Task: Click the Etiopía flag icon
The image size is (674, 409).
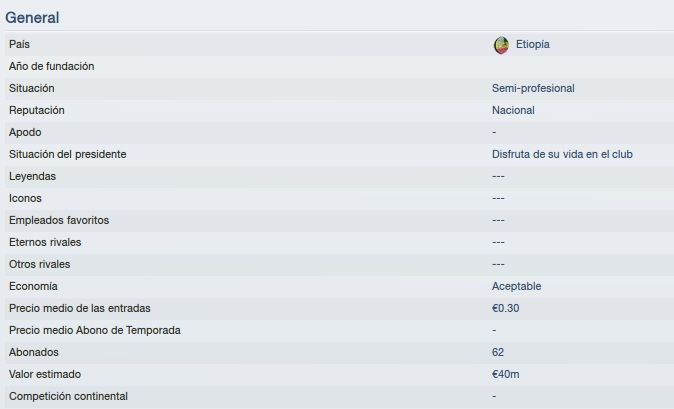Action: (501, 45)
